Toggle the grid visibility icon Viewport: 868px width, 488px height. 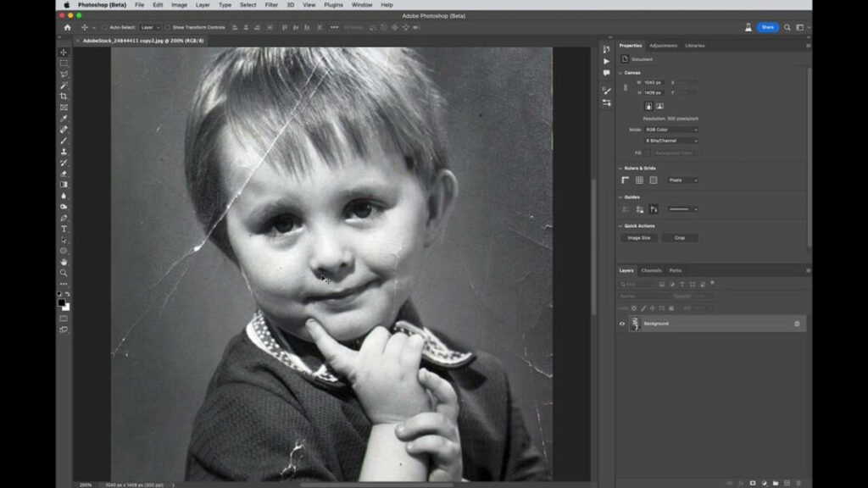click(639, 180)
